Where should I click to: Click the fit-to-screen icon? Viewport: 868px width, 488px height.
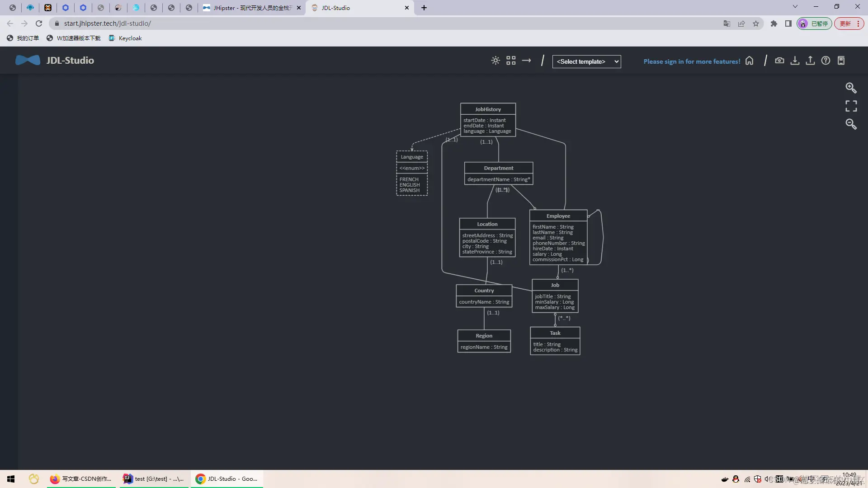[x=851, y=106]
